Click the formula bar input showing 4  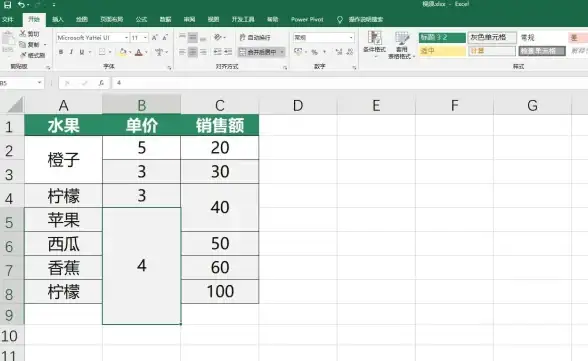(x=349, y=83)
